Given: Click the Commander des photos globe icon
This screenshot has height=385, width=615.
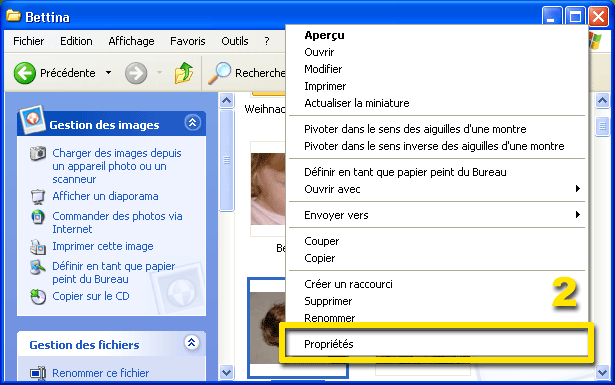Looking at the screenshot, I should coord(38,216).
